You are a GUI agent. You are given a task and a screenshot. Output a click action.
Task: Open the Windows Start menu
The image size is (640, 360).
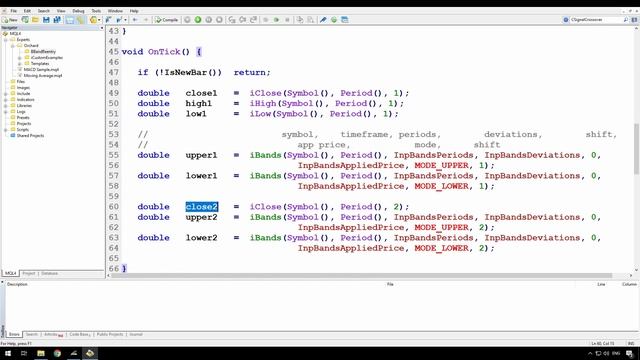8,353
